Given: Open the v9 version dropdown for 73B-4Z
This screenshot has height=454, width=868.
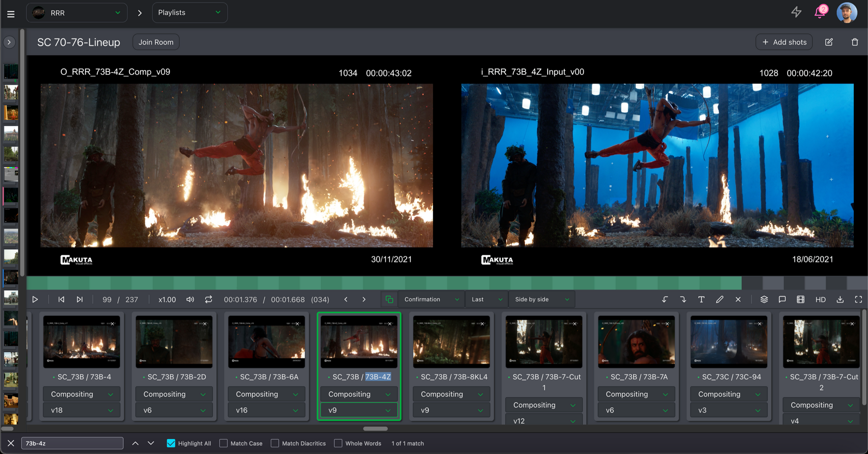Looking at the screenshot, I should (359, 410).
